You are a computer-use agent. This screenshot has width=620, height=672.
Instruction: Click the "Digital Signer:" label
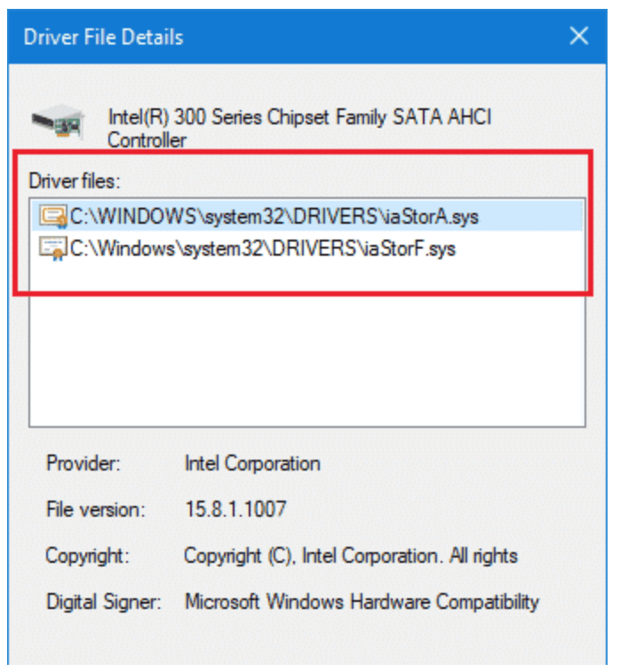pyautogui.click(x=103, y=602)
